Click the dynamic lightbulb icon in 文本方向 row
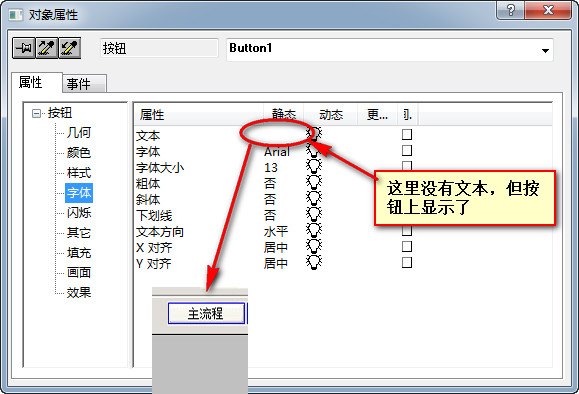Screen dimensions: 579x394 314,230
